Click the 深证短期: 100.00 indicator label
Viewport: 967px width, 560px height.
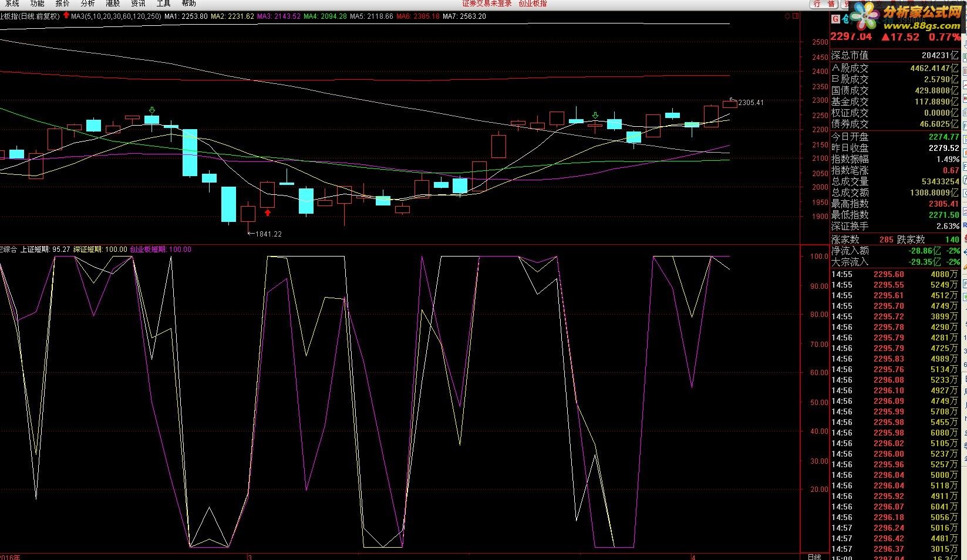100,249
